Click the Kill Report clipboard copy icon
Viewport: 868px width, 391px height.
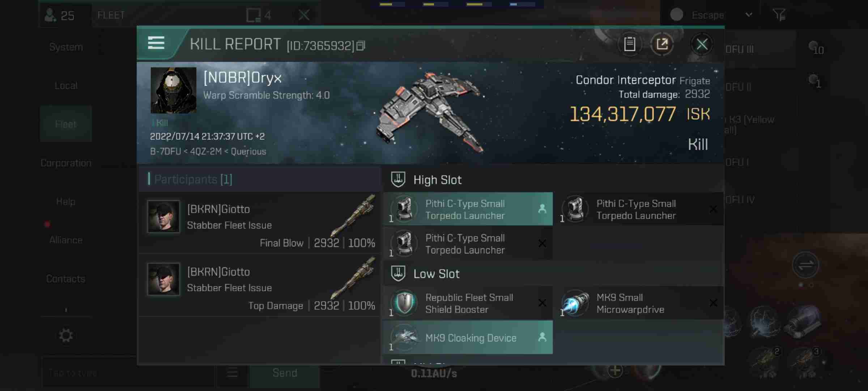point(630,44)
